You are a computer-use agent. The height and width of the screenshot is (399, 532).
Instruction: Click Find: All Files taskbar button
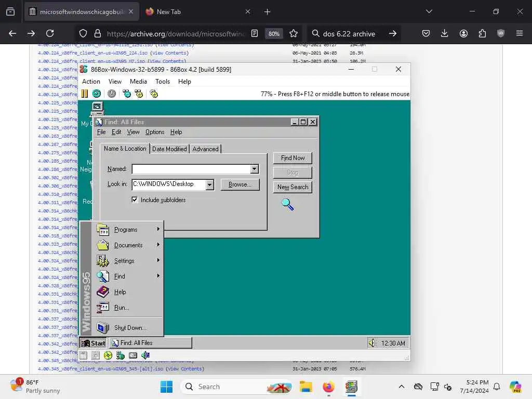[151, 343]
